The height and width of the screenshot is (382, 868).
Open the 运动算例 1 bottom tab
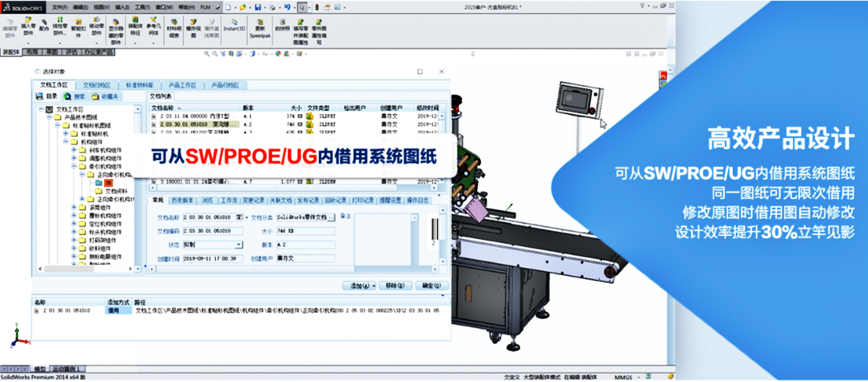pyautogui.click(x=67, y=369)
